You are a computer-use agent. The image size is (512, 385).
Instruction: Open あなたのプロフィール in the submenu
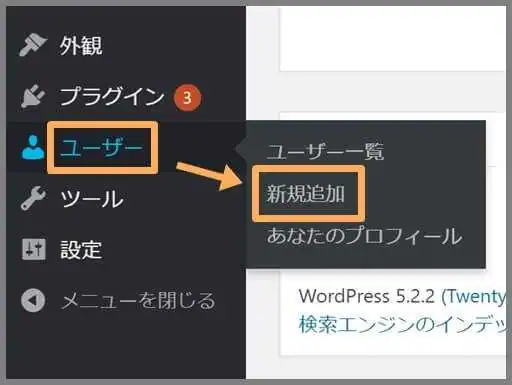point(365,236)
